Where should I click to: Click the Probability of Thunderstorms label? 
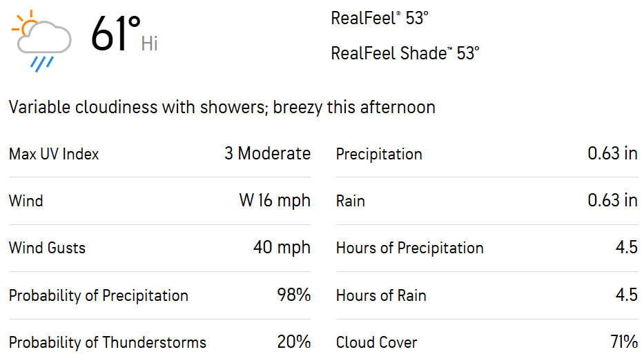click(x=108, y=342)
